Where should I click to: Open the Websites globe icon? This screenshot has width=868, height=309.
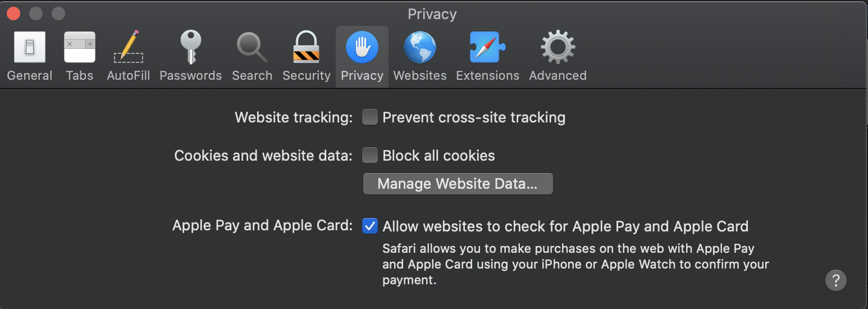tap(420, 48)
